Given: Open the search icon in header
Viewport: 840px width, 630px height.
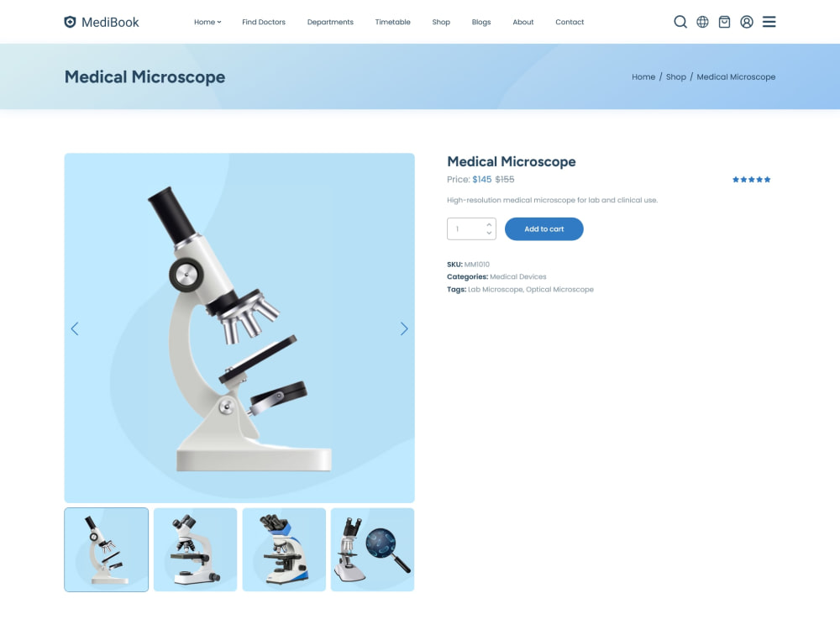Looking at the screenshot, I should (680, 22).
